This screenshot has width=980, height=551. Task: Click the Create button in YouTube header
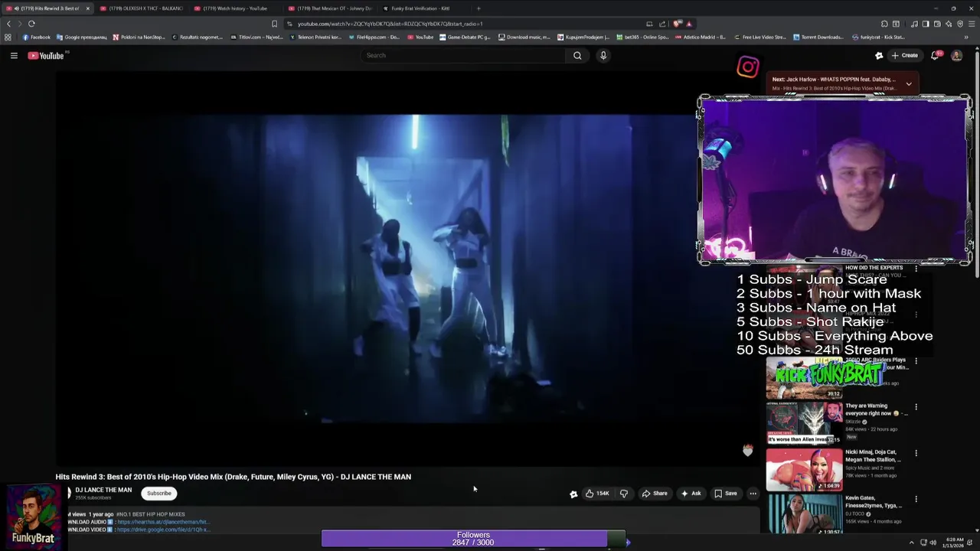tap(904, 55)
